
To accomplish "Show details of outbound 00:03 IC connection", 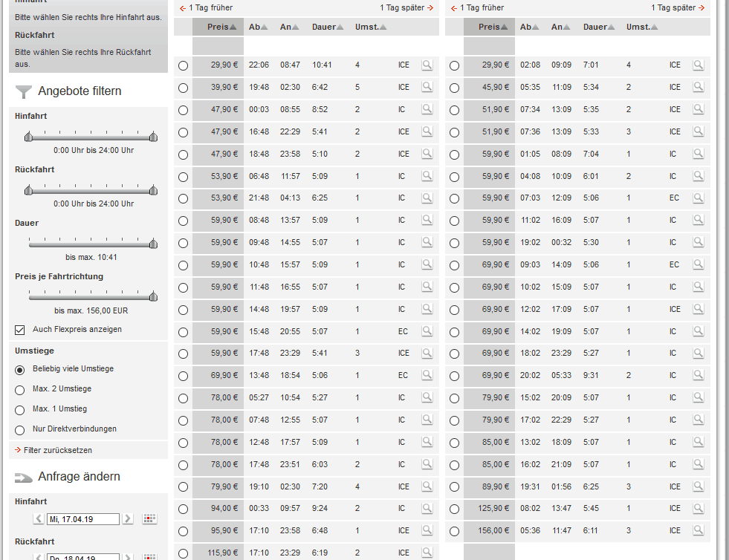I will tap(427, 110).
